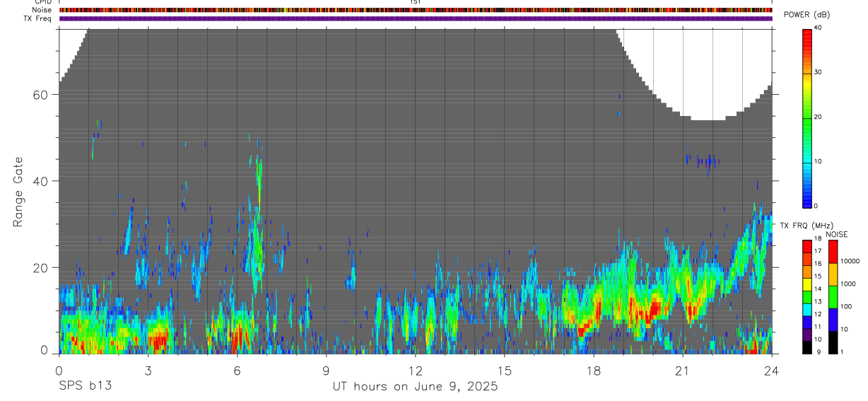The width and height of the screenshot is (868, 401).
Task: Click the CPID value 151
Action: point(416,2)
